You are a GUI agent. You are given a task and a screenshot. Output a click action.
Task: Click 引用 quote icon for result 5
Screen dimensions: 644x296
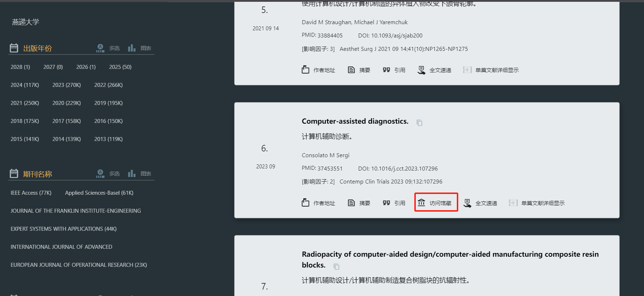coord(386,70)
